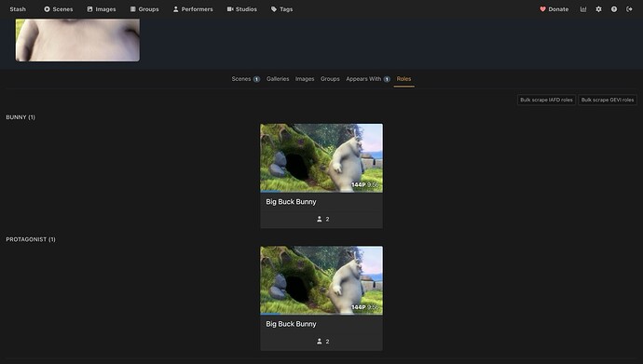This screenshot has height=364, width=643.
Task: Open Tags in navigation bar
Action: tap(281, 9)
